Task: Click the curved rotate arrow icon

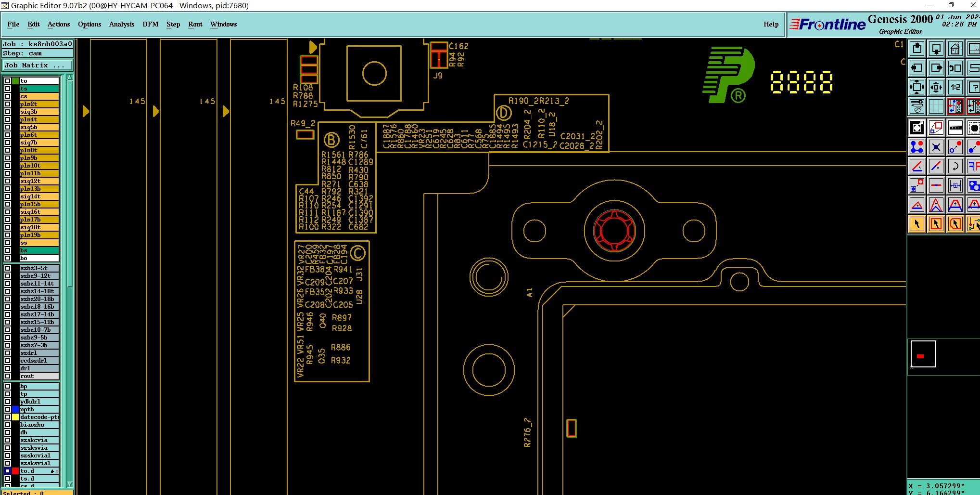Action: 955,166
